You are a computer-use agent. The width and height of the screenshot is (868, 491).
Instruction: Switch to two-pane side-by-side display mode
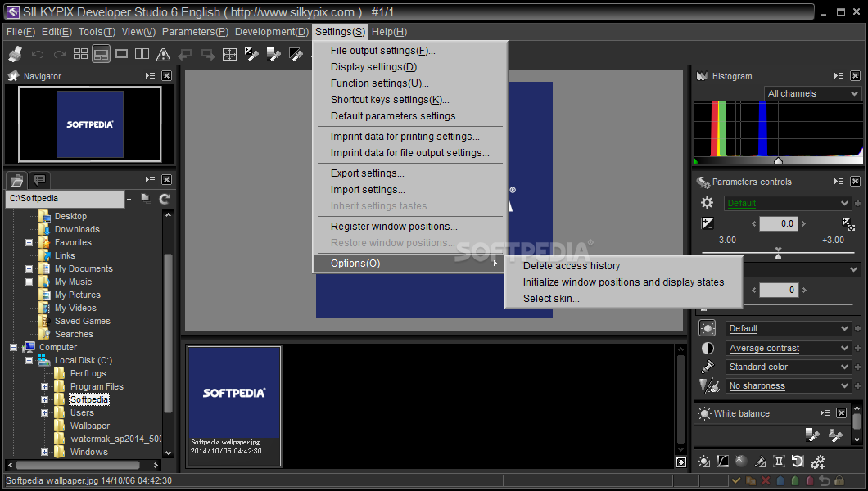click(142, 54)
